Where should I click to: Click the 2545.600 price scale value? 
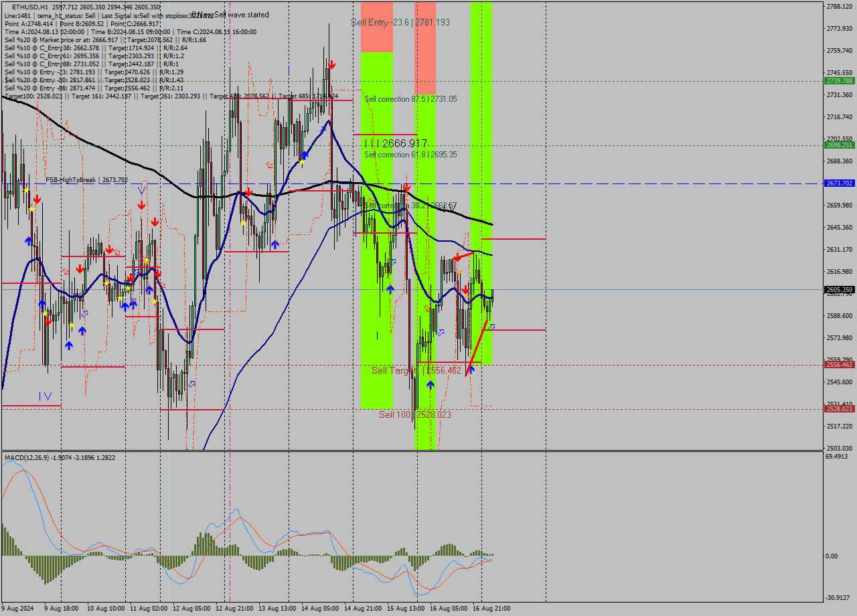click(x=840, y=382)
